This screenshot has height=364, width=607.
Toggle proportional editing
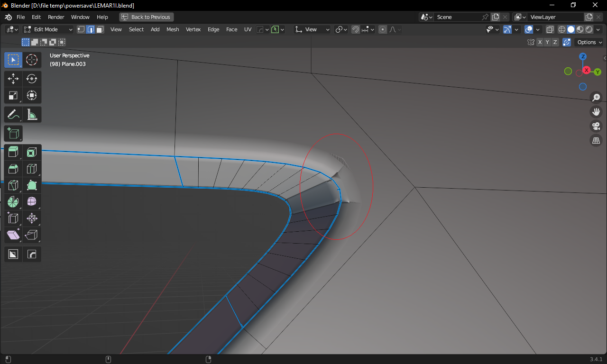[x=383, y=29]
